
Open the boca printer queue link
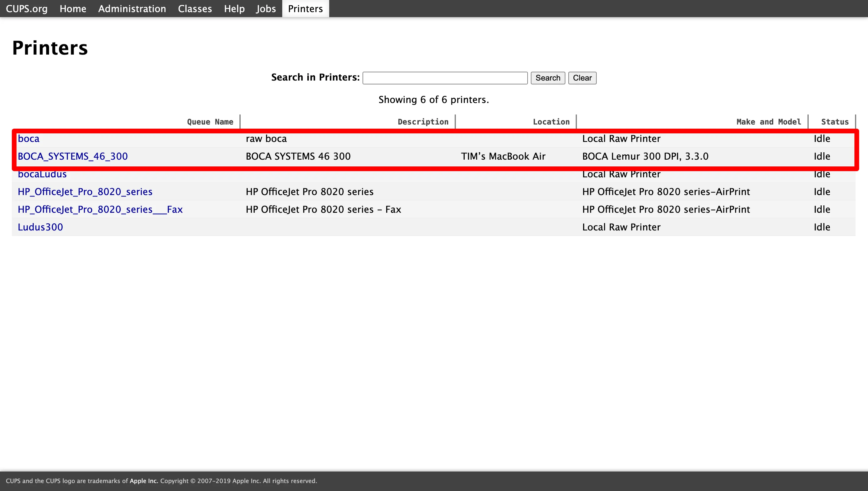tap(29, 139)
